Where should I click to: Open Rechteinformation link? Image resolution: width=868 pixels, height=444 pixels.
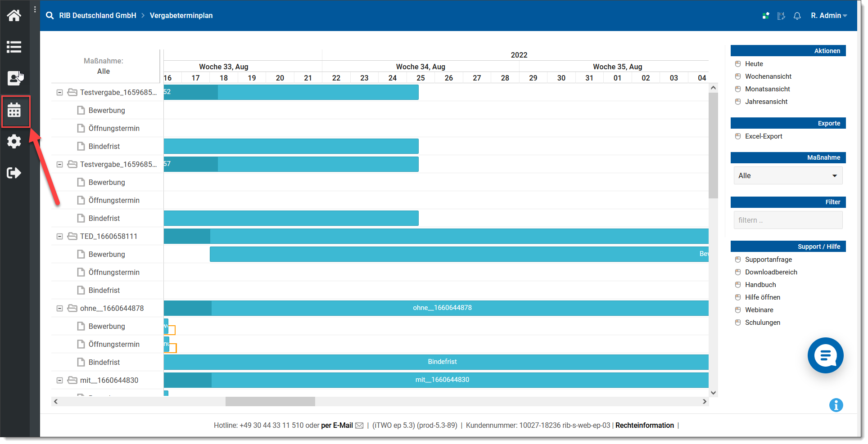point(645,426)
